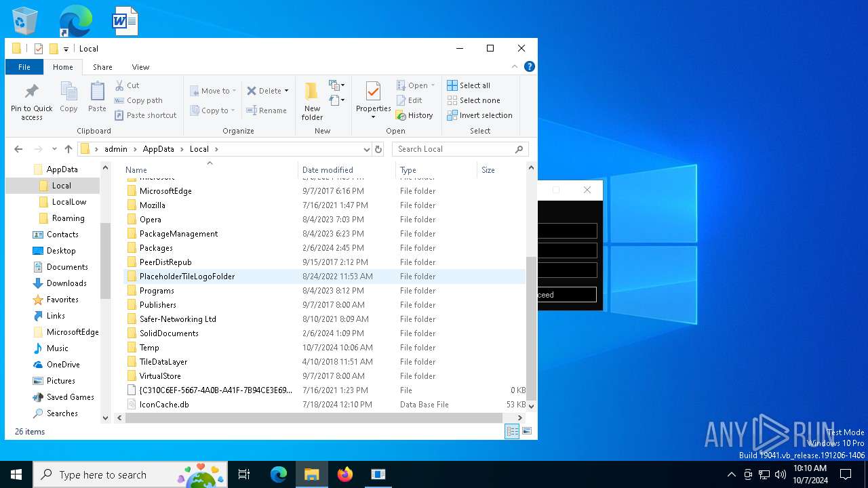
Task: Select LocalLow in the navigation tree
Action: pos(69,202)
